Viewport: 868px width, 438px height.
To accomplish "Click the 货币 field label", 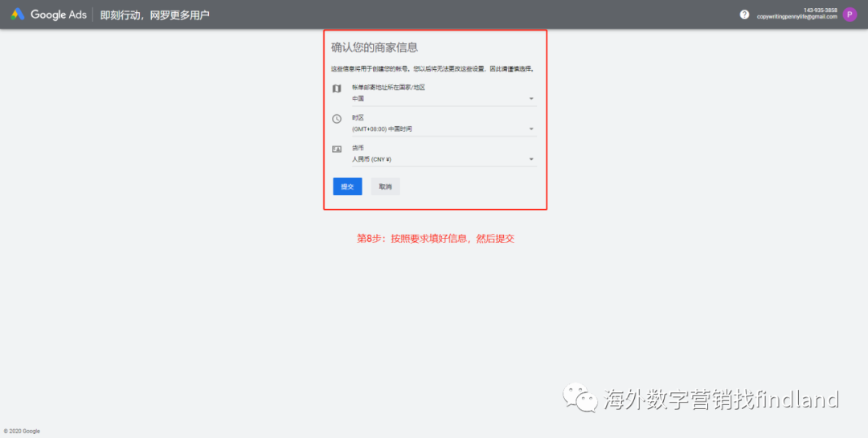I will (x=358, y=148).
